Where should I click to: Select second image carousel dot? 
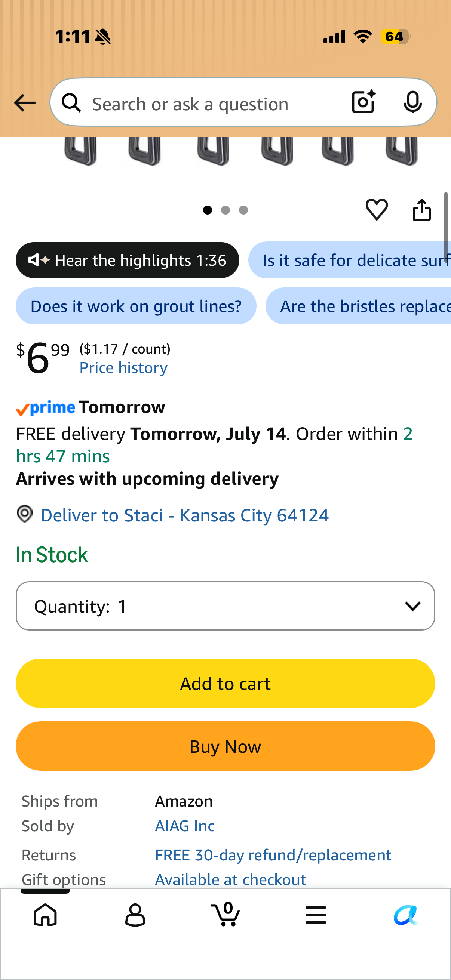(225, 210)
